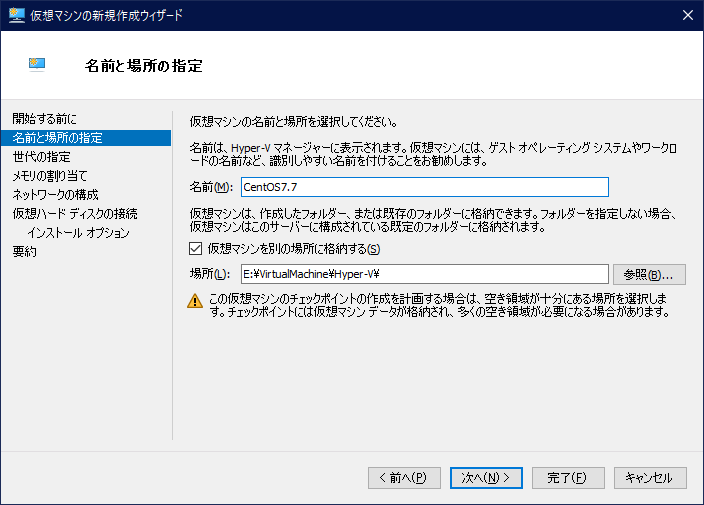The width and height of the screenshot is (704, 505).
Task: Open the 世代の指定 step
Action: pyautogui.click(x=41, y=157)
